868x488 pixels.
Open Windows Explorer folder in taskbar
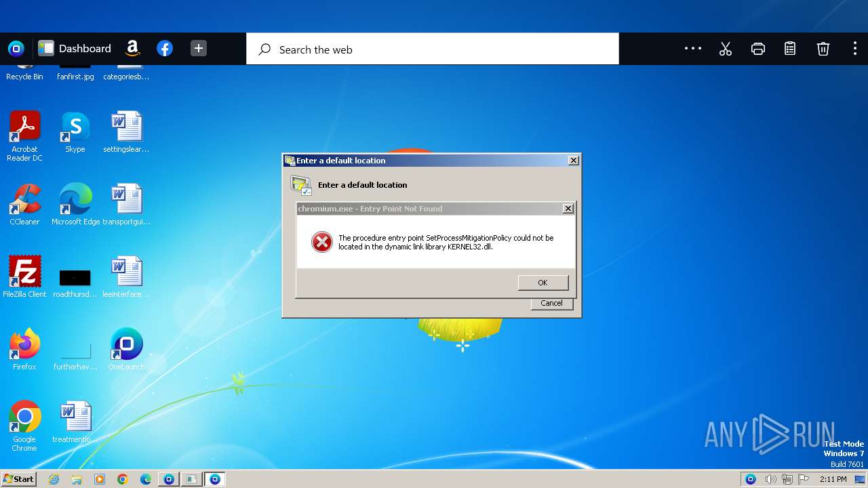[77, 479]
